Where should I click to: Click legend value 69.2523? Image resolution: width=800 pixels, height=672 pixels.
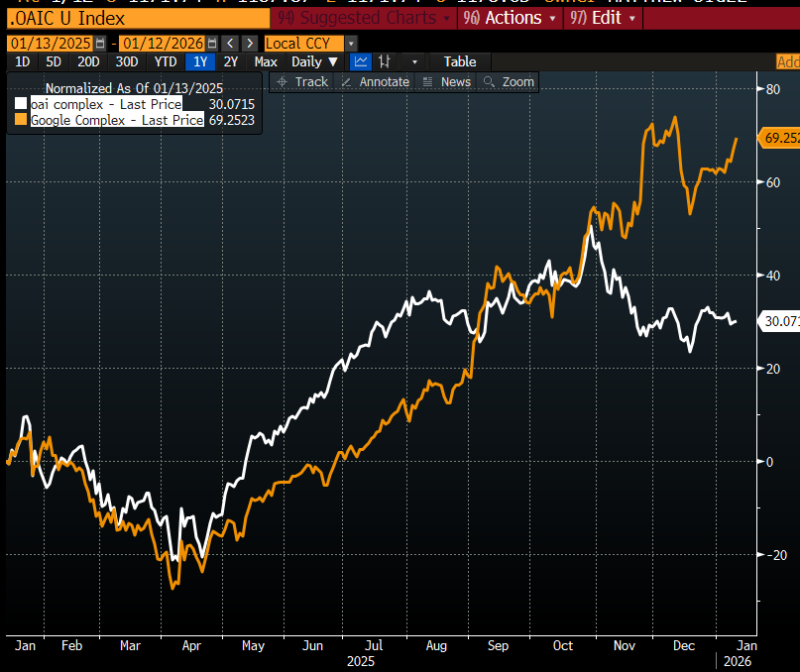[x=232, y=120]
